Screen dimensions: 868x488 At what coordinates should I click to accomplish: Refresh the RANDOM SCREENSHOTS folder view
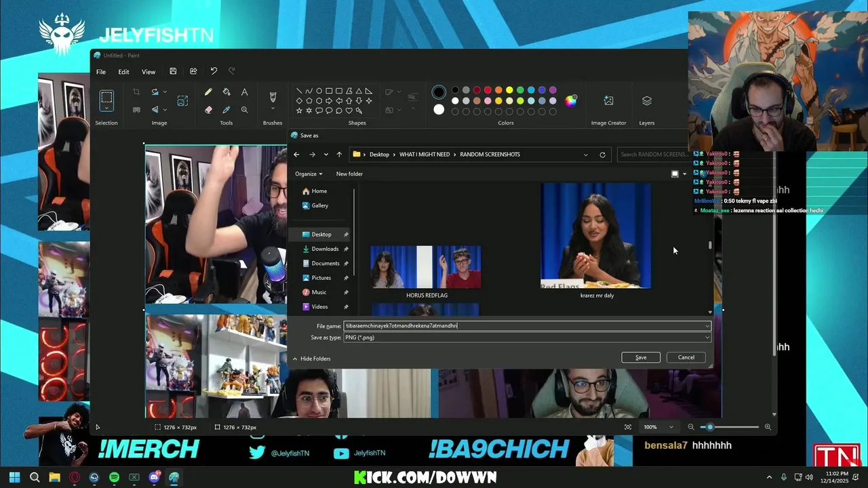602,155
